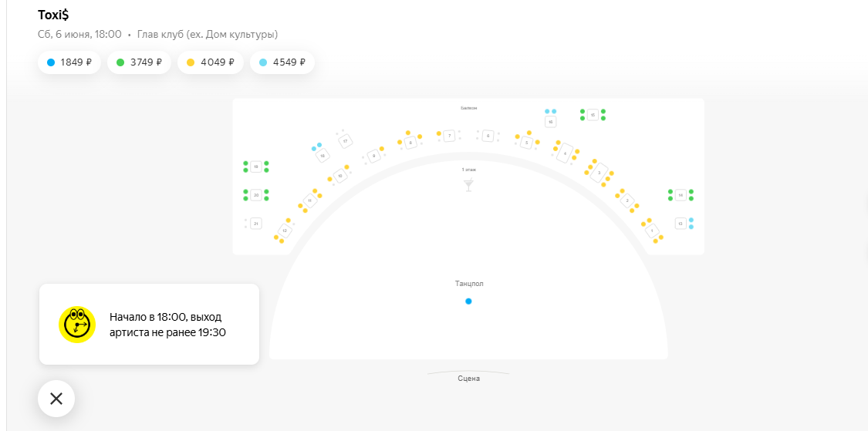
Task: Click table 7 near the top center
Action: click(x=449, y=136)
